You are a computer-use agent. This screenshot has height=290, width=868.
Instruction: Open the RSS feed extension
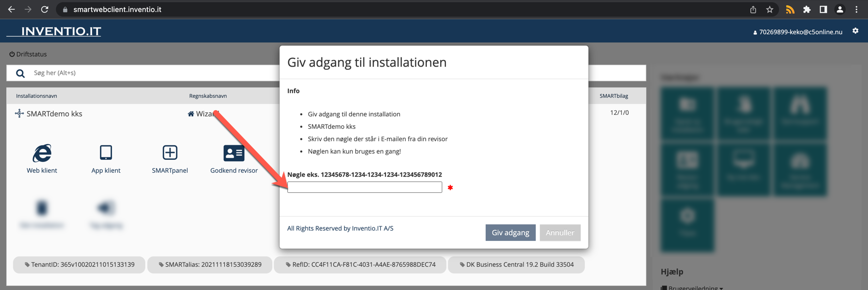point(790,9)
